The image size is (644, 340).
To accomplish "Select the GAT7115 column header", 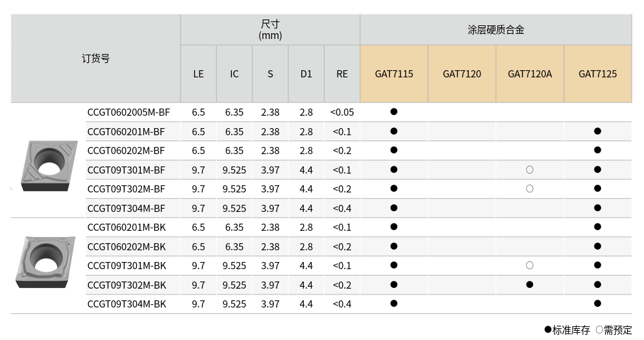I will tap(394, 73).
